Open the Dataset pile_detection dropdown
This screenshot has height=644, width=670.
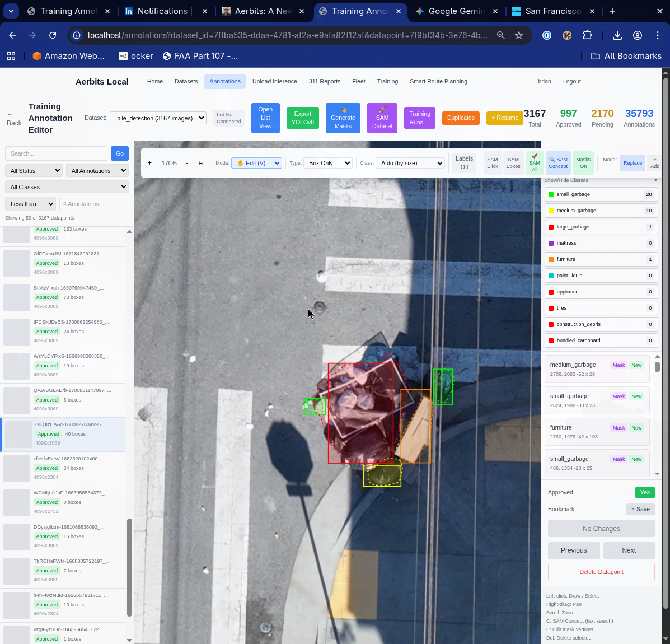pyautogui.click(x=158, y=118)
